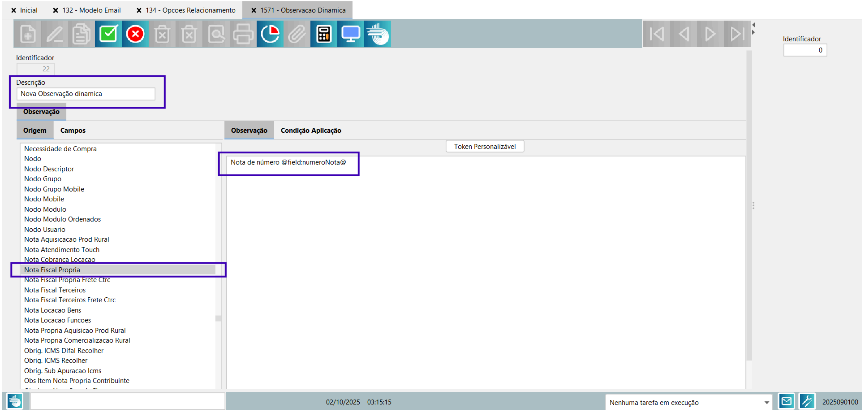Expand the 'Nenhuma tarefa em execução' dropdown
The height and width of the screenshot is (410, 868).
766,402
